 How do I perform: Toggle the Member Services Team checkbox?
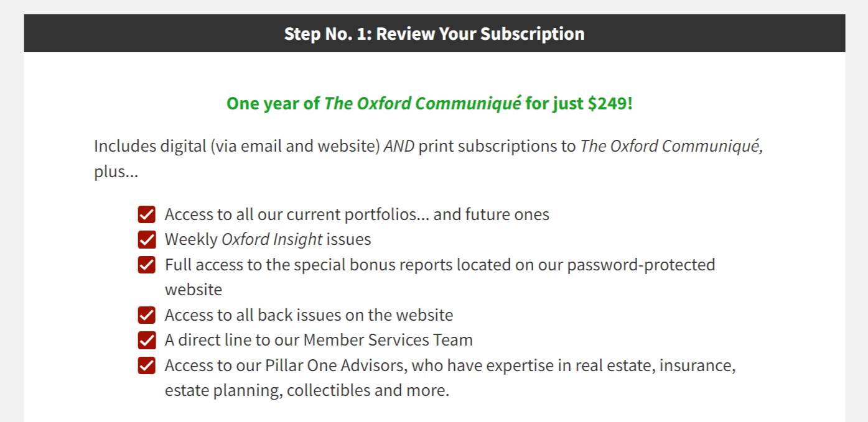tap(147, 340)
